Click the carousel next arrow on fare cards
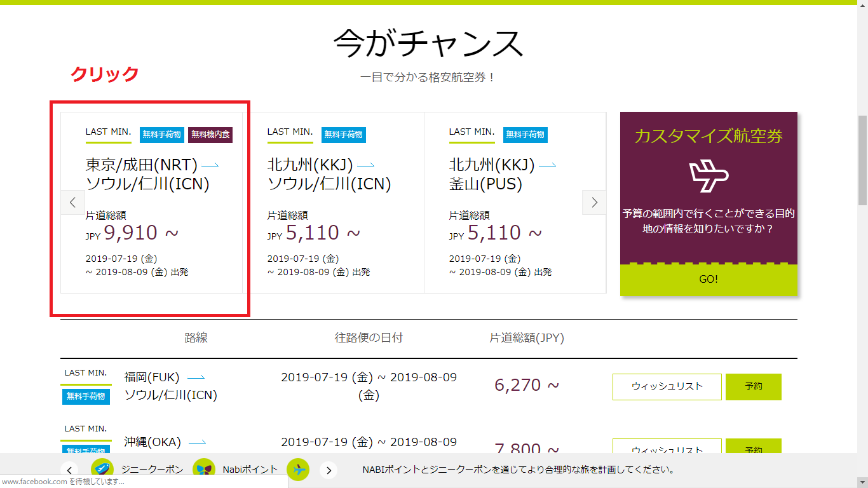 [x=594, y=203]
